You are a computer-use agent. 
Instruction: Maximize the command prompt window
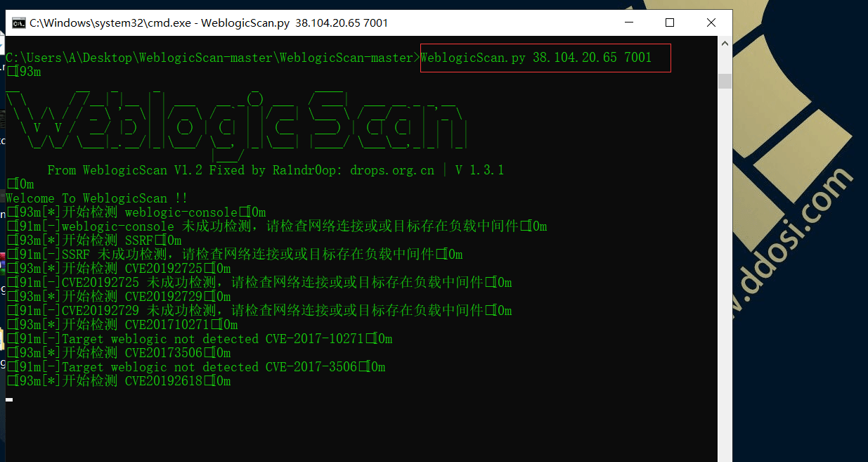pyautogui.click(x=670, y=23)
